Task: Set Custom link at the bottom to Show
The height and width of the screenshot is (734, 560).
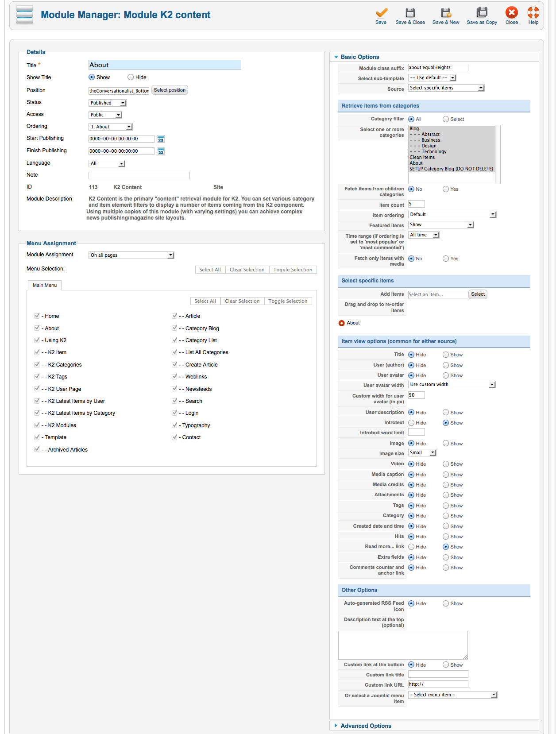Action: (446, 664)
